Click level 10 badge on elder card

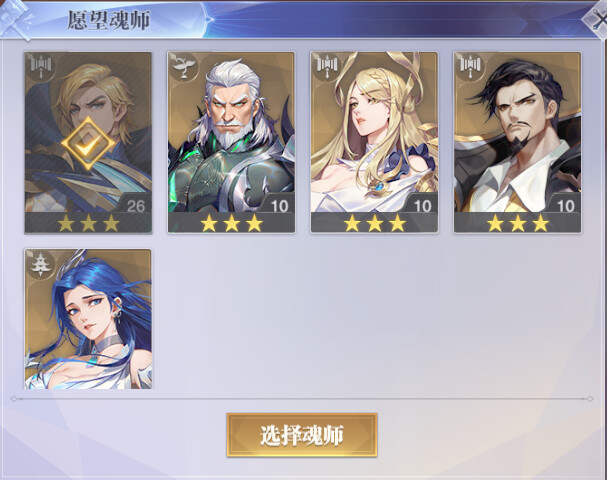(x=279, y=206)
